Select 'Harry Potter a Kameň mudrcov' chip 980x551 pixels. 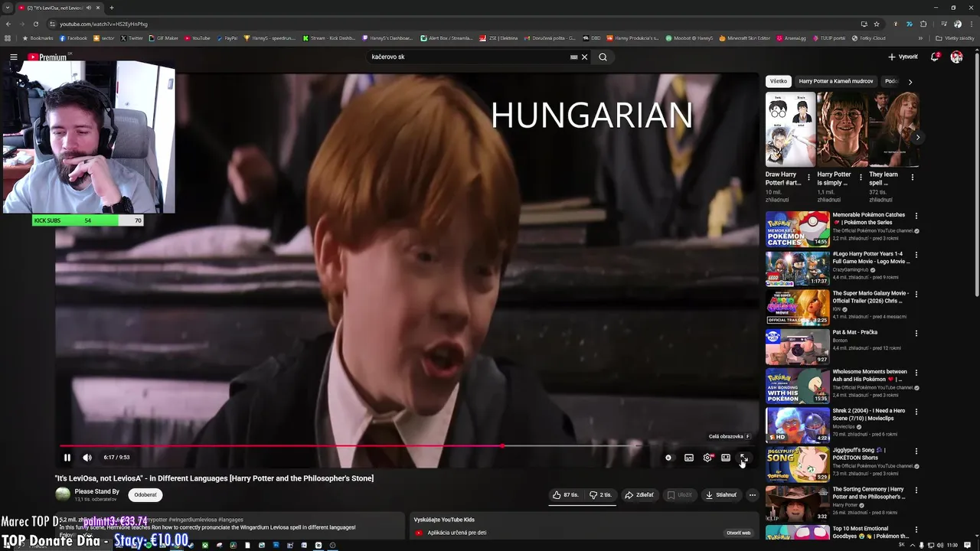[x=836, y=81]
